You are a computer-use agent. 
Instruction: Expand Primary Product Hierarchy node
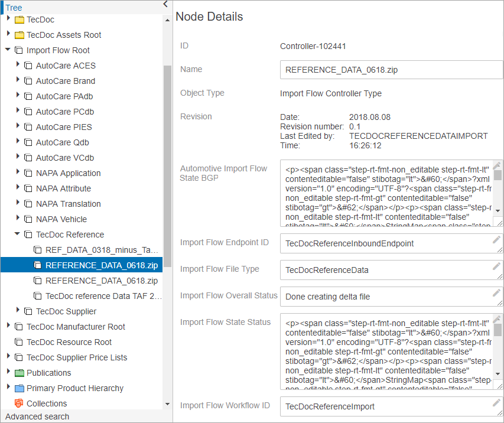tap(8, 387)
